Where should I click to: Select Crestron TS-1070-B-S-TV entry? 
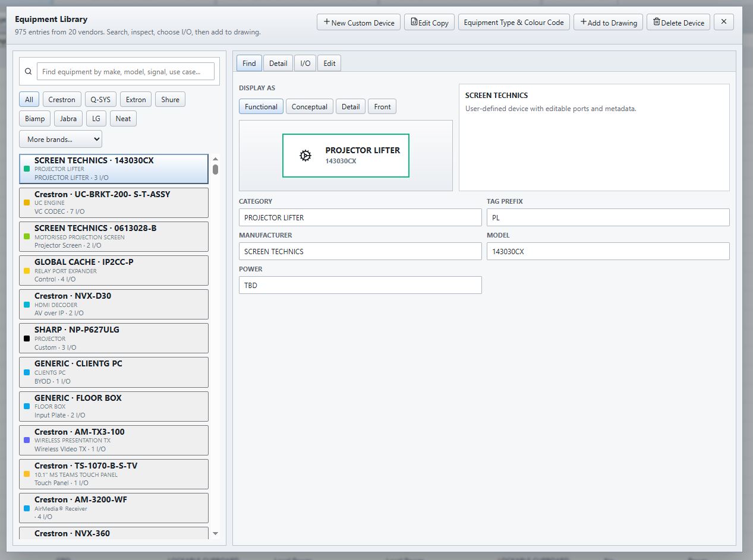114,474
